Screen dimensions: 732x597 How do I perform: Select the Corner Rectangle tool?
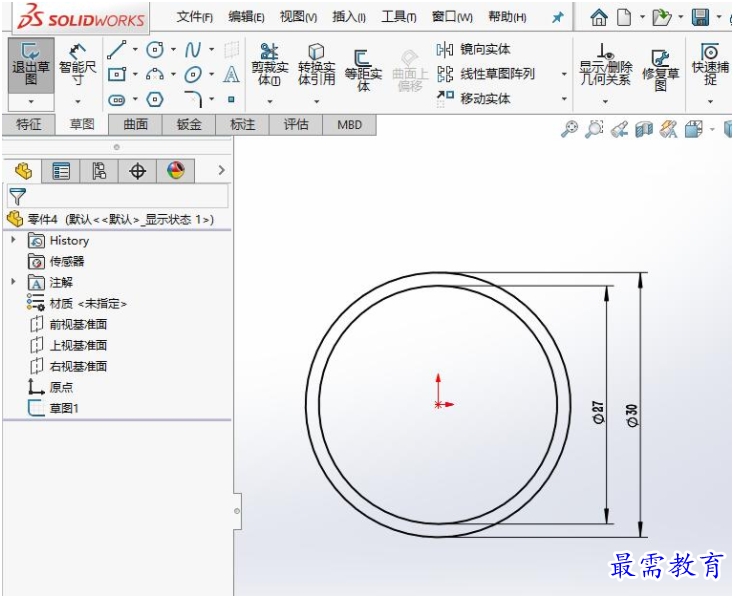(117, 74)
